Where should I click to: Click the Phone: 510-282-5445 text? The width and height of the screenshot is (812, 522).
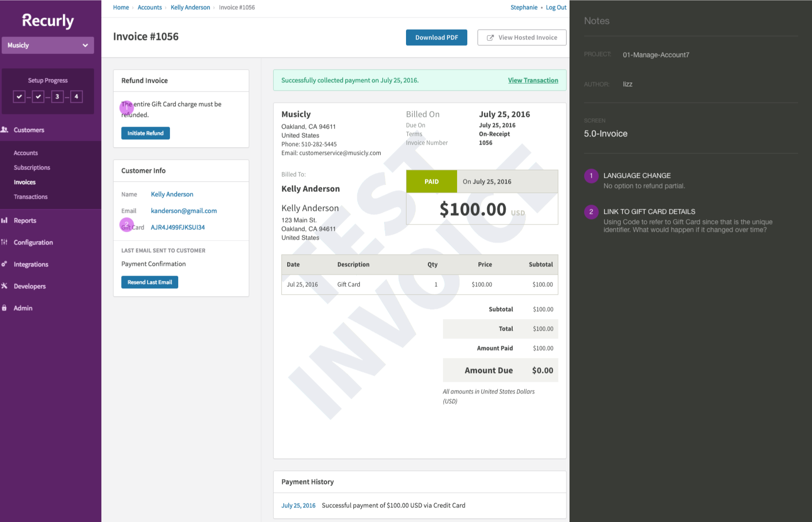[309, 144]
